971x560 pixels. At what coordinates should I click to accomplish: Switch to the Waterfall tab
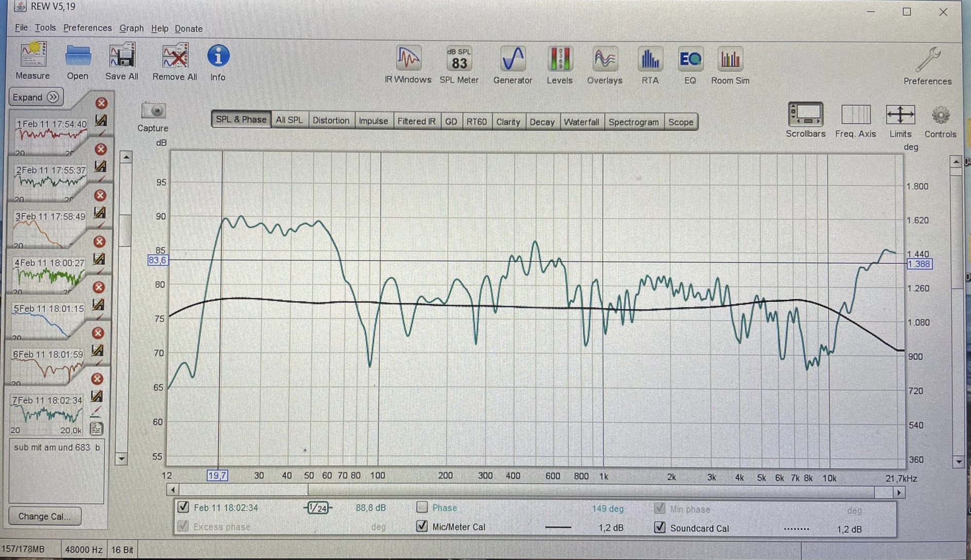pos(581,122)
